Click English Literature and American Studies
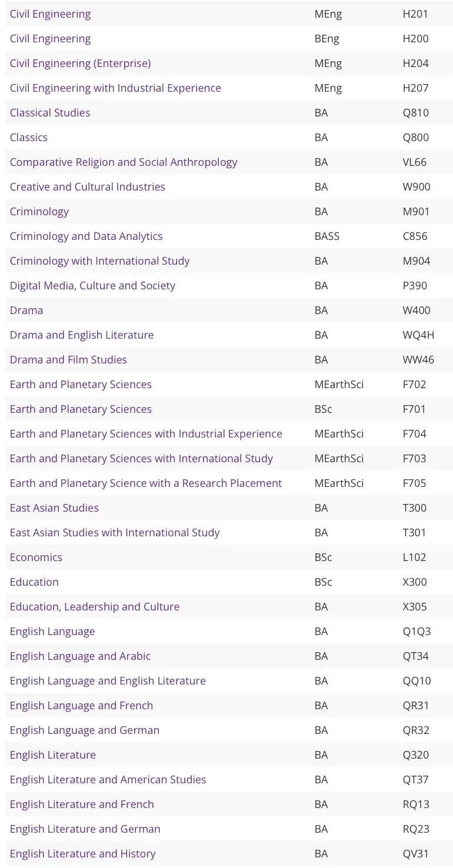453x868 pixels. pyautogui.click(x=108, y=780)
